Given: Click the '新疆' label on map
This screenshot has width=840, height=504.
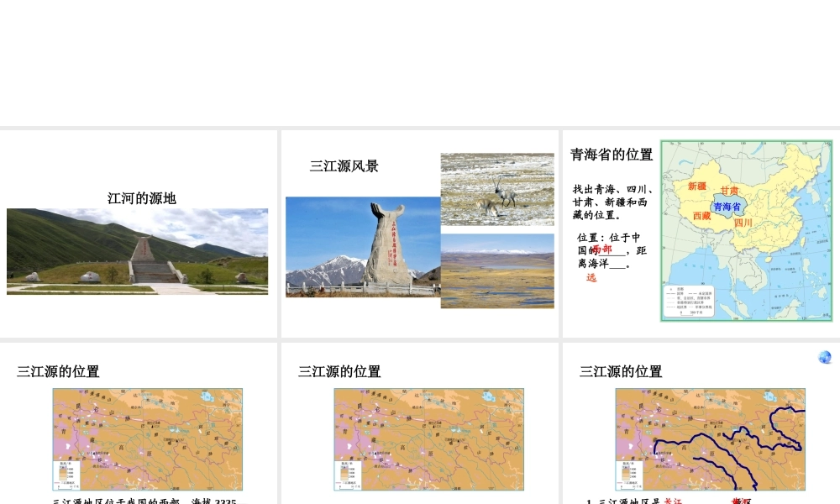Looking at the screenshot, I should coord(697,186).
